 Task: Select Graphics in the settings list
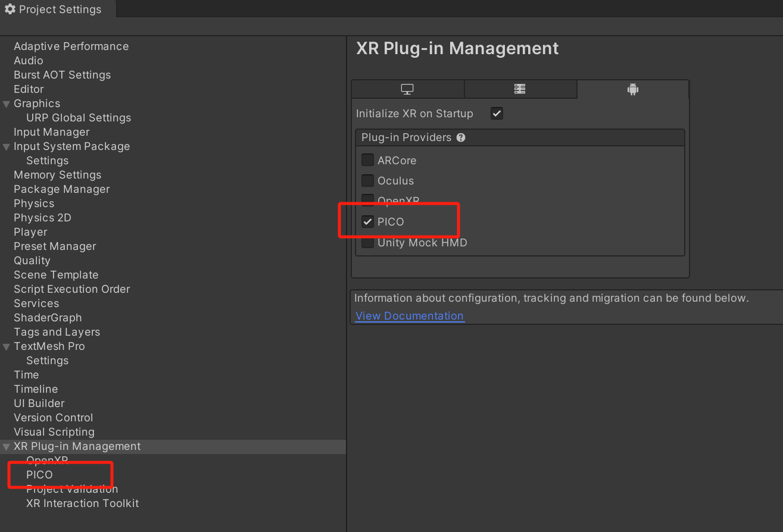37,104
